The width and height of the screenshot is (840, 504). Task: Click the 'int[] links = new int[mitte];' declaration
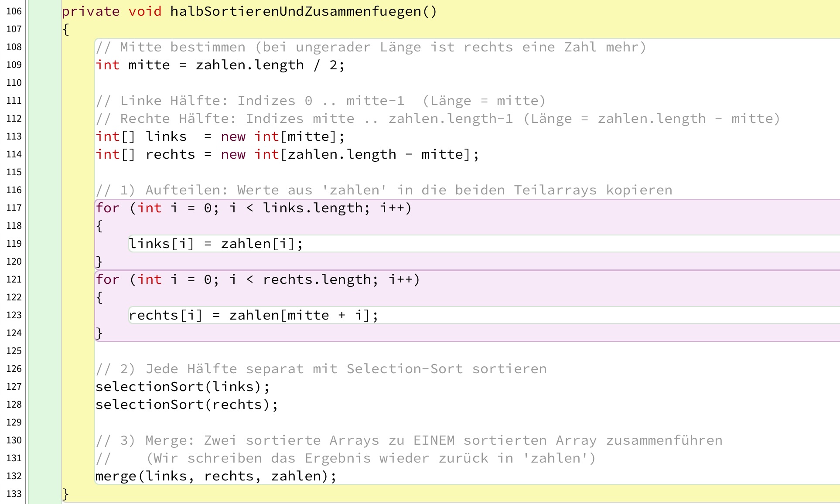[x=220, y=136]
